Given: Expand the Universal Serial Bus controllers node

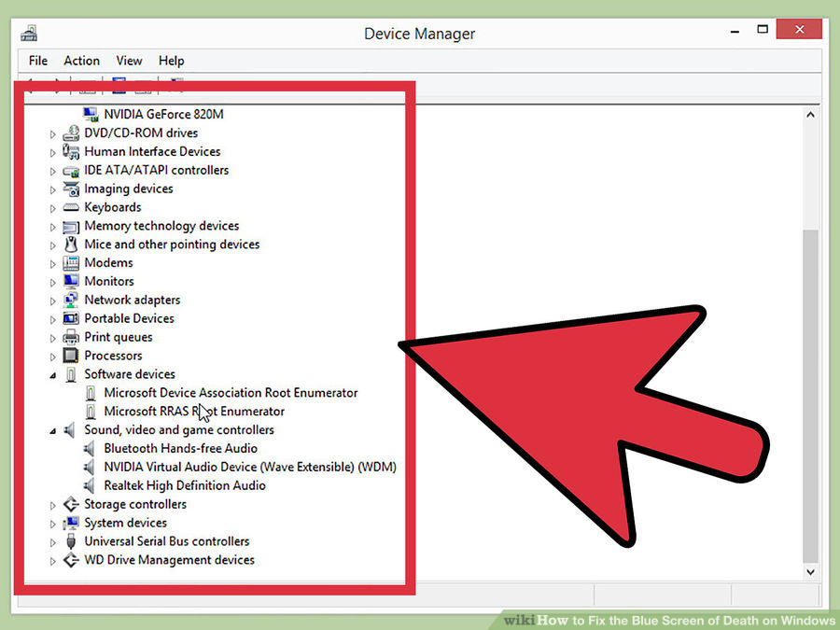Looking at the screenshot, I should (52, 542).
